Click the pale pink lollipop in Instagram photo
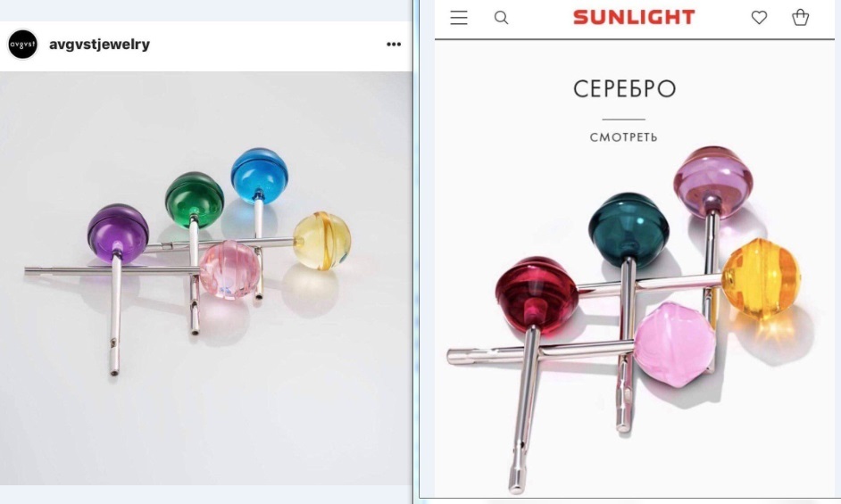This screenshot has width=841, height=504. pos(229,269)
